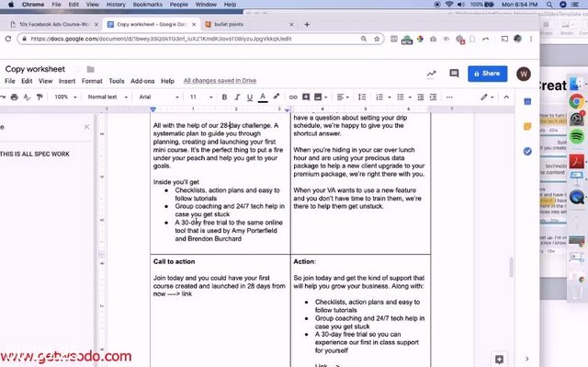Screen dimensions: 588x367
Task: Select the Paint format roller icon
Action: [40, 97]
